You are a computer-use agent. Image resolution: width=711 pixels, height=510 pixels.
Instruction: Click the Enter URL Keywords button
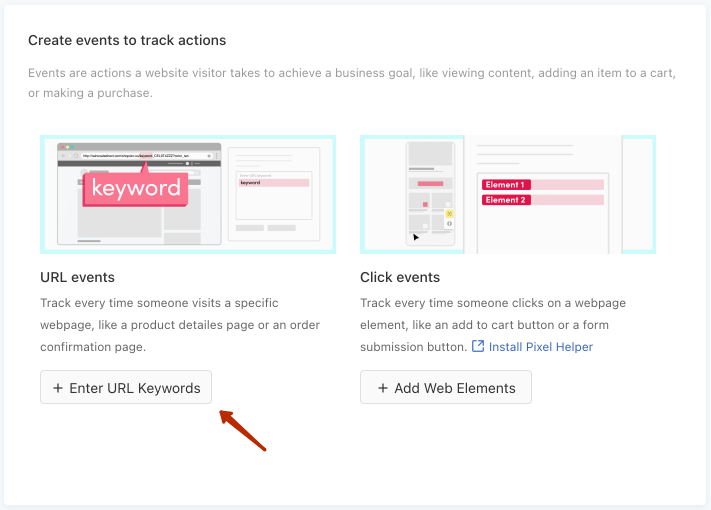click(x=126, y=388)
